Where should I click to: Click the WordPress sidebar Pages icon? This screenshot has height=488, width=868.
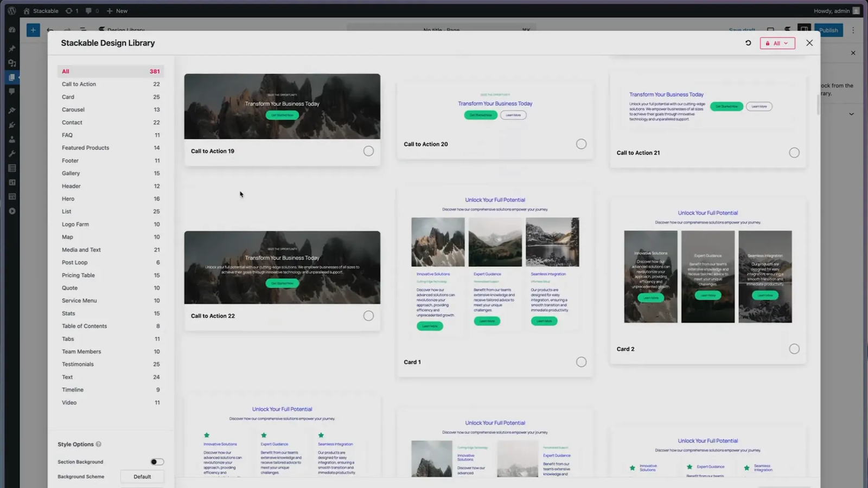12,78
